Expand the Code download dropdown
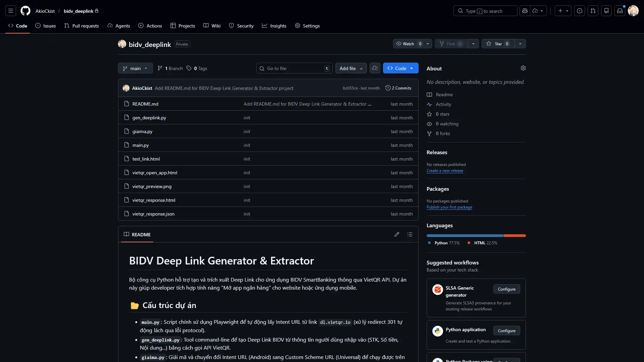 (412, 68)
